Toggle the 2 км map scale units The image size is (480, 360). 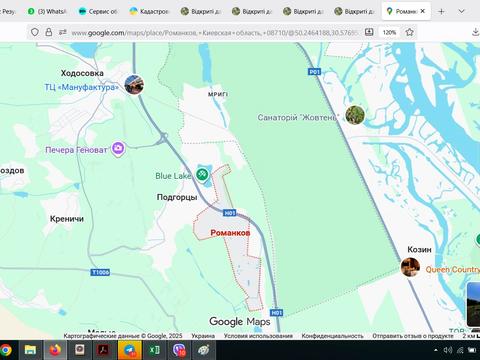(x=471, y=336)
